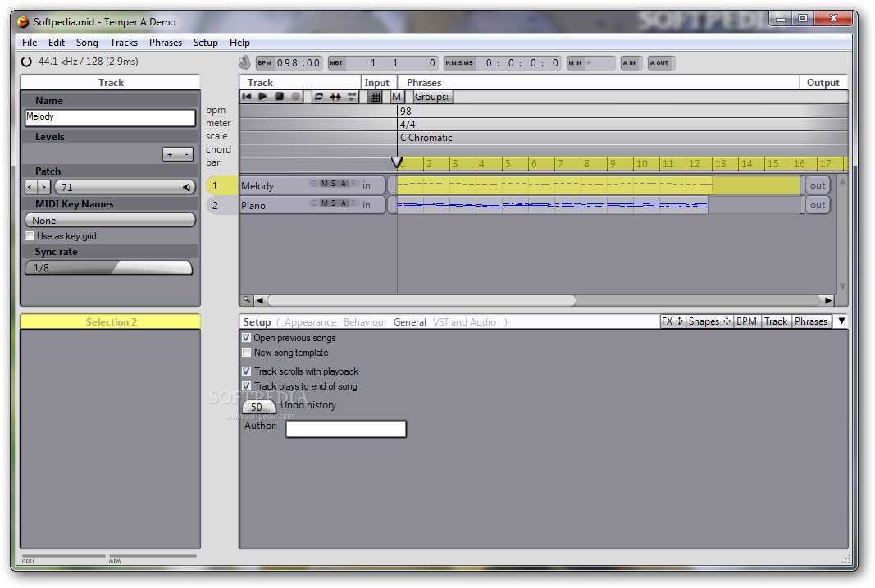875x588 pixels.
Task: Toggle the loop icon in the transport
Action: tap(319, 97)
